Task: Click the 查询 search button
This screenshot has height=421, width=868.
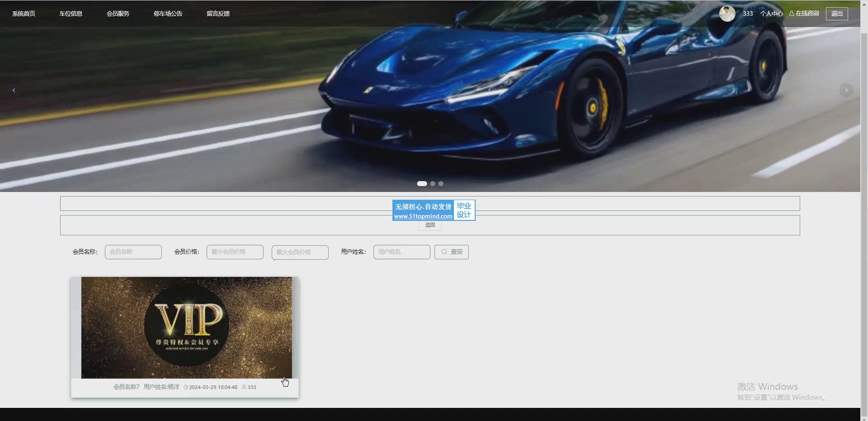Action: [452, 252]
